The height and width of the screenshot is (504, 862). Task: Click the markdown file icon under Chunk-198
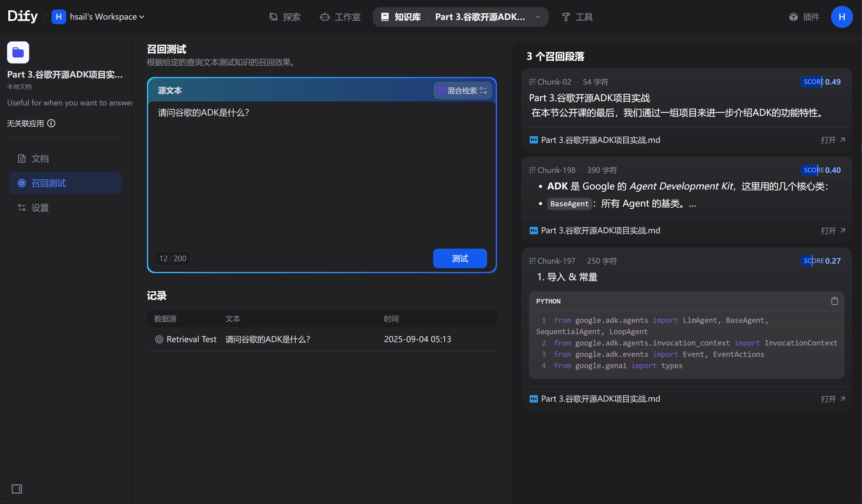pos(534,231)
